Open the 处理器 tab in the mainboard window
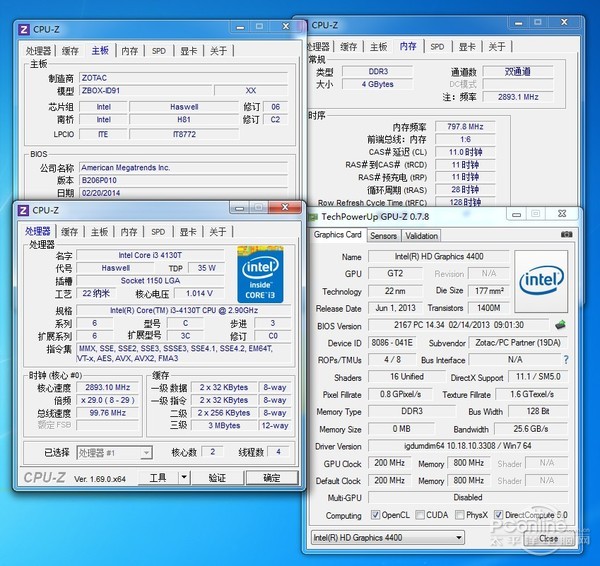This screenshot has width=600, height=566. coord(38,51)
